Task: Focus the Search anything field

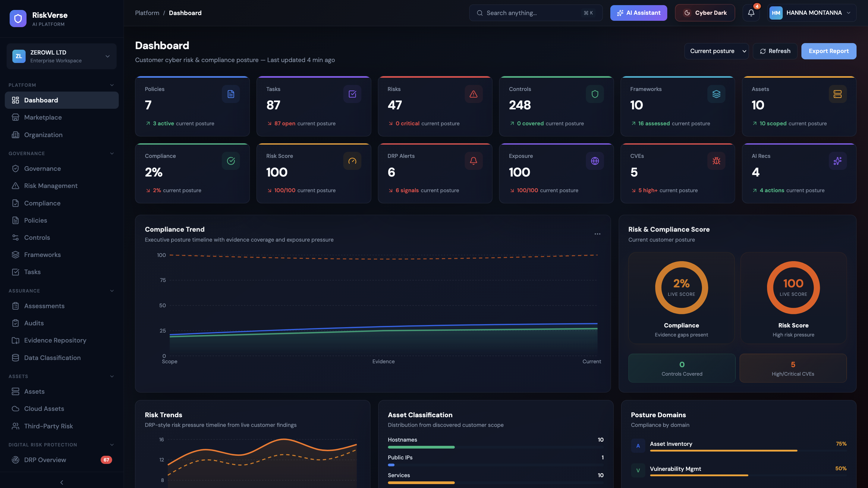Action: (536, 13)
